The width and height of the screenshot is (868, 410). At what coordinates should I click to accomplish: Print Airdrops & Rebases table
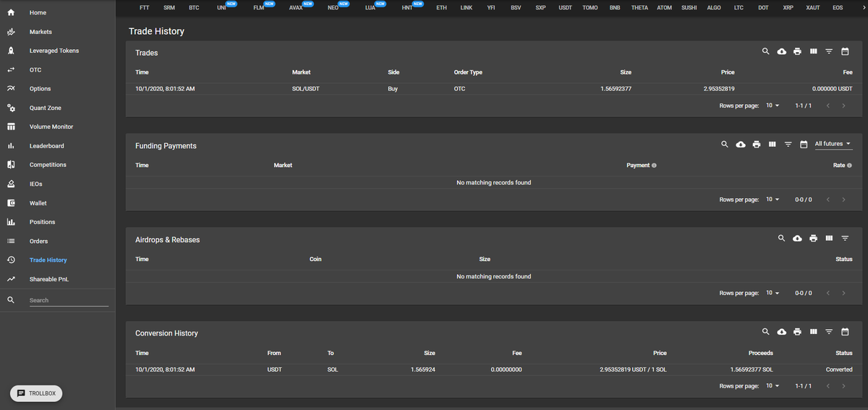813,238
